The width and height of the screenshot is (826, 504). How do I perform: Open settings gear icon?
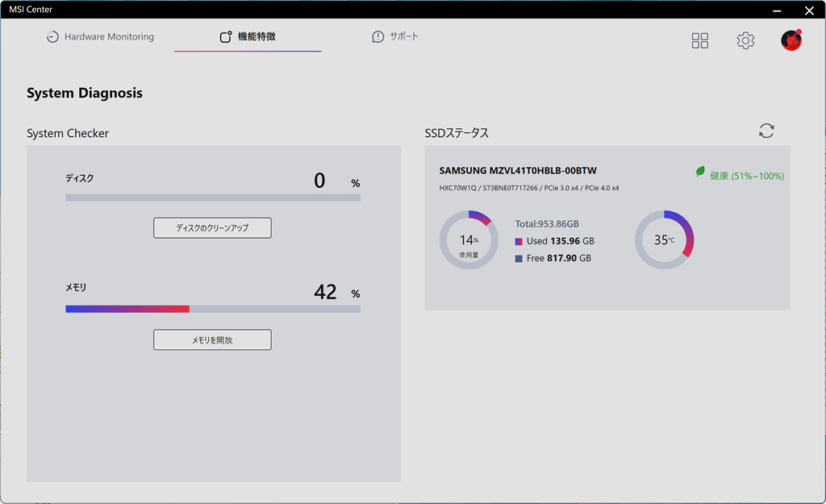coord(745,40)
